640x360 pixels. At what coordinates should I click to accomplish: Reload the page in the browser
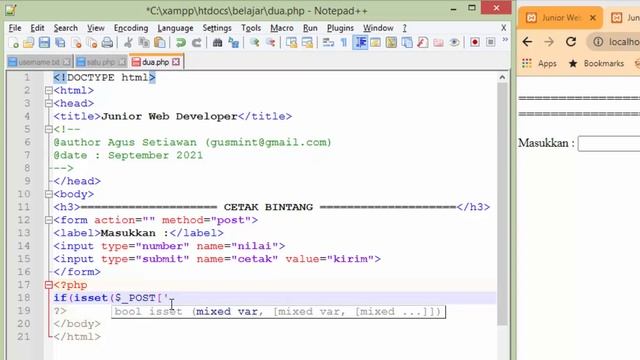tap(571, 42)
